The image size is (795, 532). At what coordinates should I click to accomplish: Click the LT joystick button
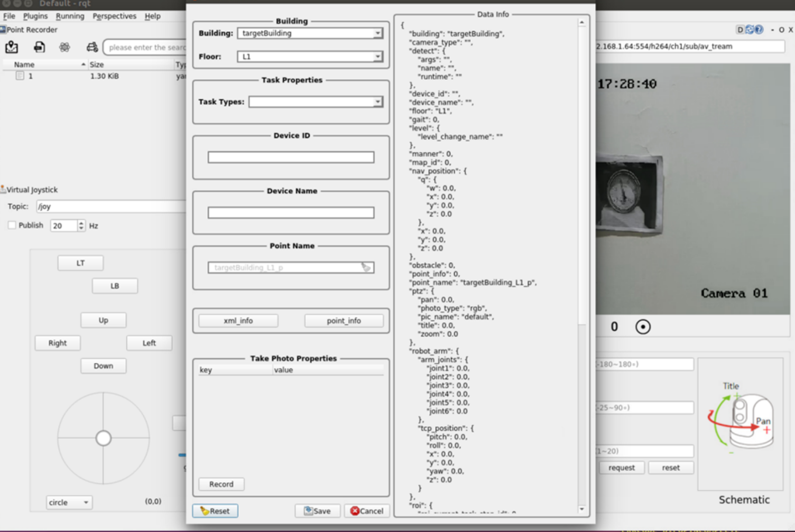pyautogui.click(x=80, y=263)
